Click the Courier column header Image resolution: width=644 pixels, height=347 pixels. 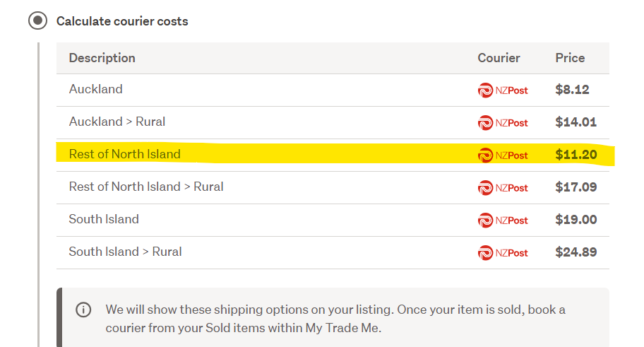pyautogui.click(x=499, y=58)
